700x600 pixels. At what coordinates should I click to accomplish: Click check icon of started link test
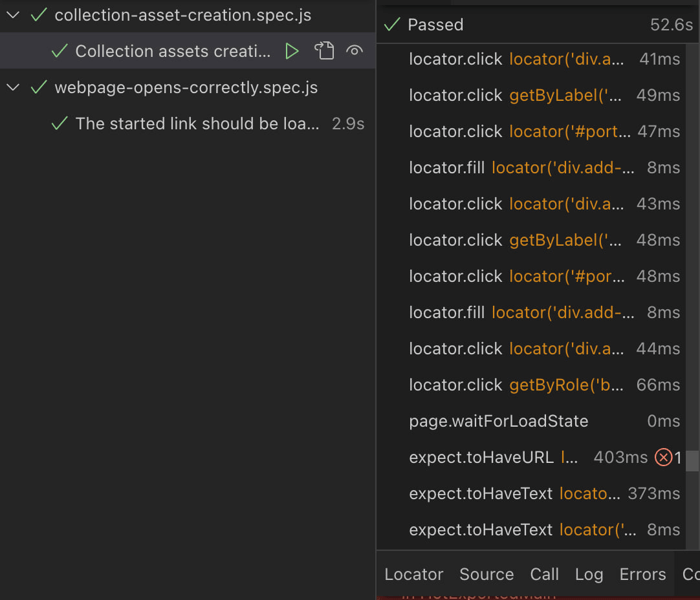[60, 123]
